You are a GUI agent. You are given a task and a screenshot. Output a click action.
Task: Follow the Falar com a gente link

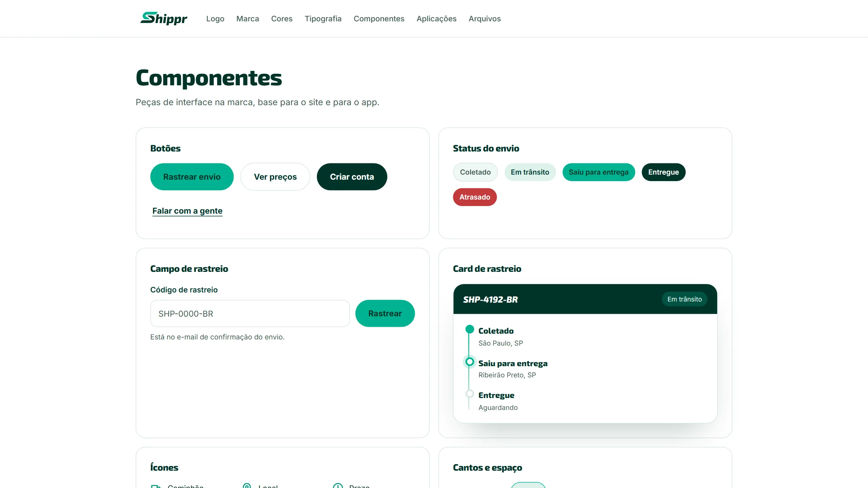click(187, 211)
